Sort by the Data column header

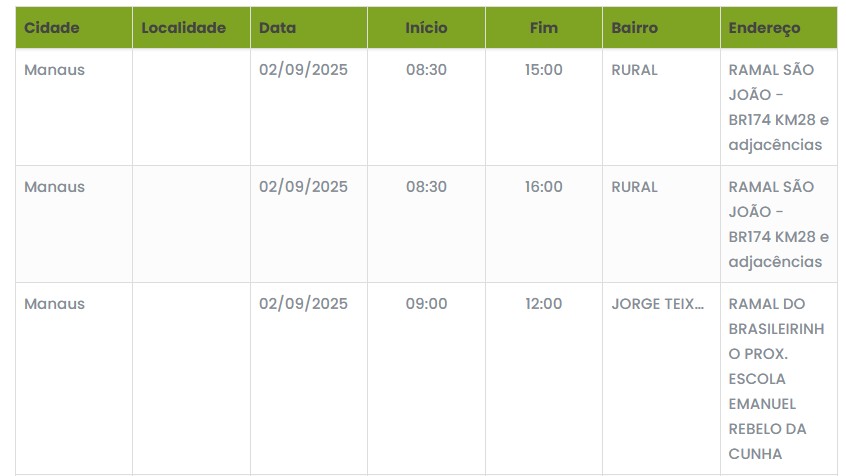tap(277, 28)
